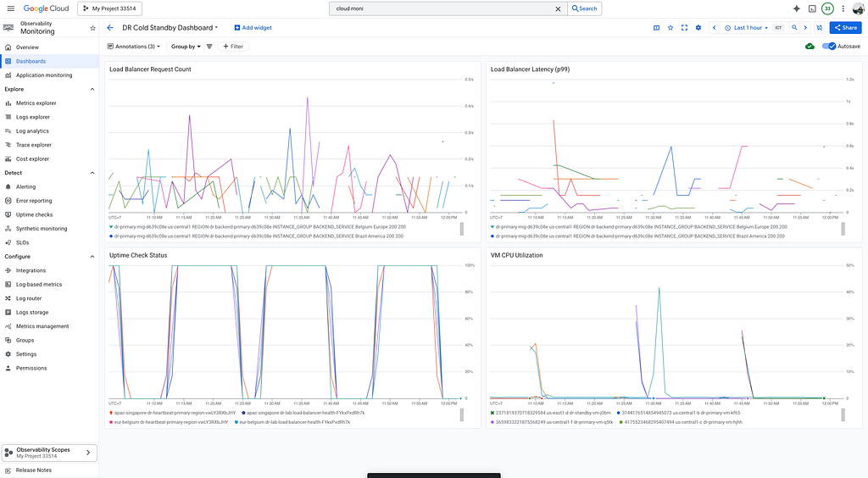Star the DR Cold Standby Dashboard
Image resolution: width=868 pixels, height=478 pixels.
(x=670, y=28)
